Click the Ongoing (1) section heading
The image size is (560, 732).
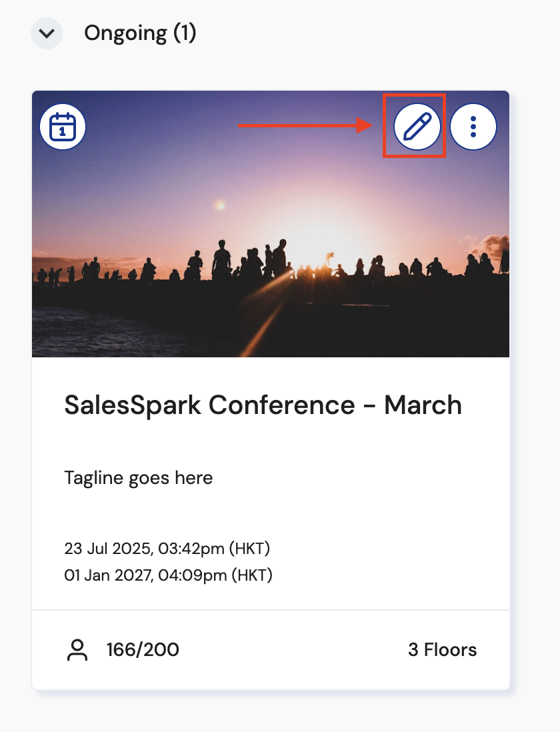[140, 33]
